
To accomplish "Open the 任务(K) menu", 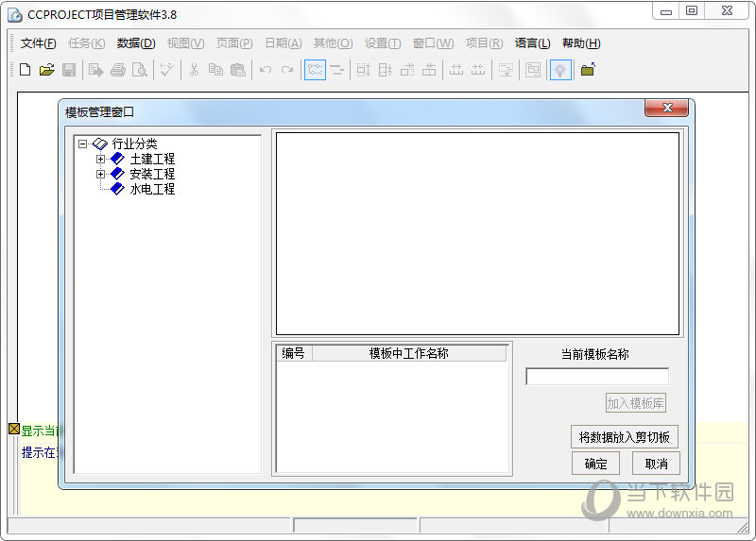I will coord(86,43).
